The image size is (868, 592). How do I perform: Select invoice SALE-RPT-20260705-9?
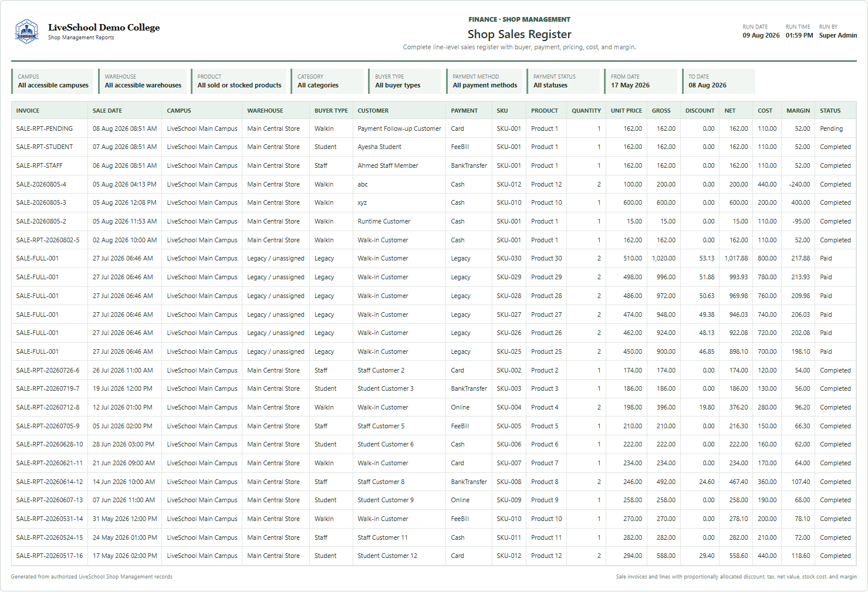point(48,426)
